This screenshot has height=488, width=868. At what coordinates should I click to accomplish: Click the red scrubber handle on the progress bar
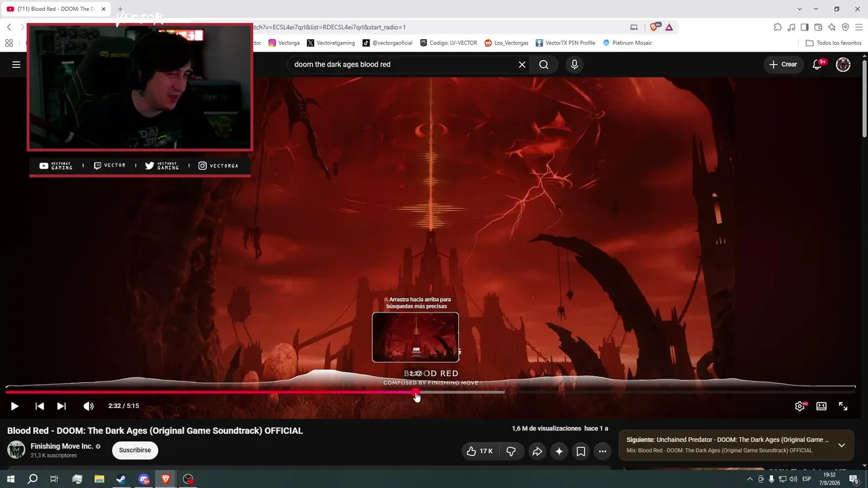(416, 392)
